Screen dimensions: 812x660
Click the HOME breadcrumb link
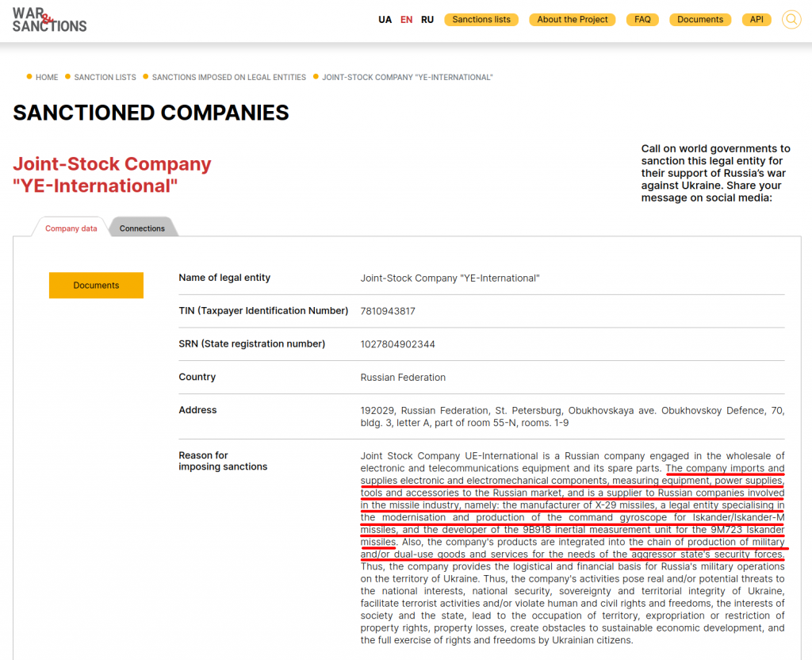click(47, 77)
